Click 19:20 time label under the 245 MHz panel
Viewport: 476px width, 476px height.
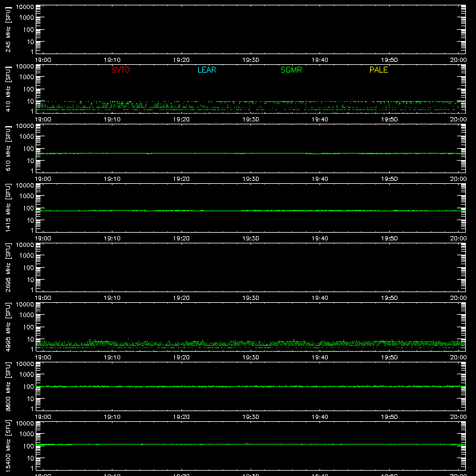[x=181, y=60]
